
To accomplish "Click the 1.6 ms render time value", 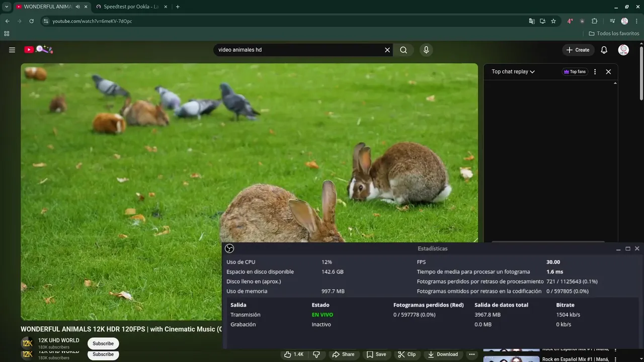I will (x=555, y=271).
